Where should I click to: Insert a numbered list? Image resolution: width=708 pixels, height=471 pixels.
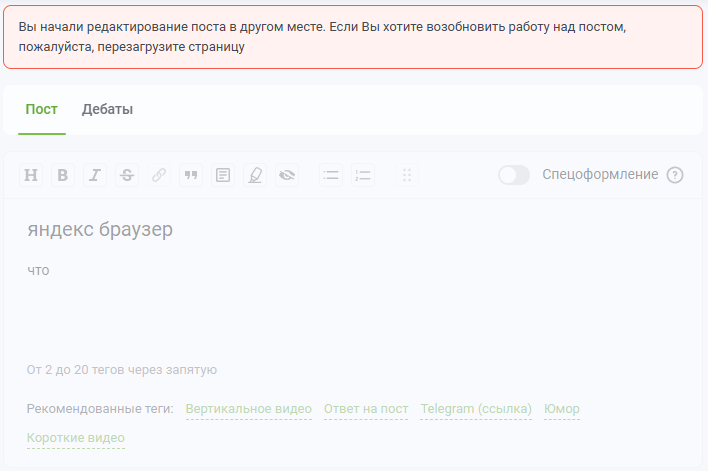(x=363, y=175)
